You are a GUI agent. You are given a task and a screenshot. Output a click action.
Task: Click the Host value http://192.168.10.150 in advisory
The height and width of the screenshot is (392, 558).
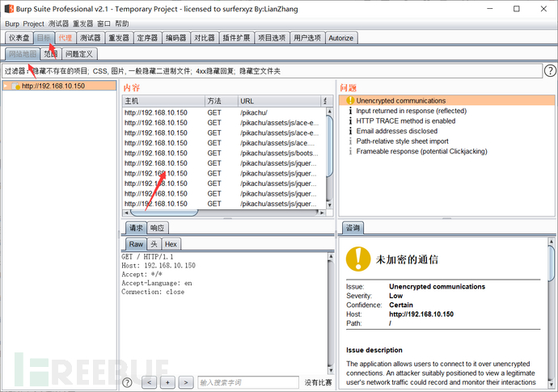(x=421, y=314)
